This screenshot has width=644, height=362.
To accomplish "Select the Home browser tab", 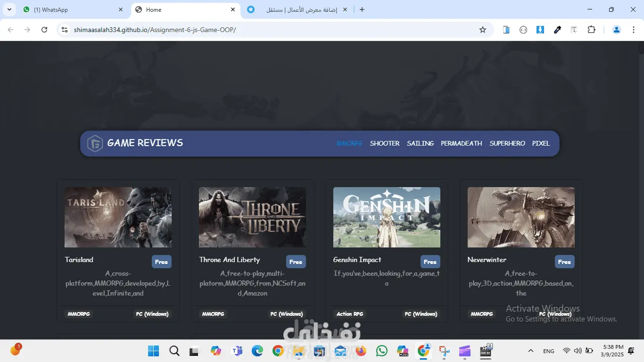I will (x=185, y=9).
